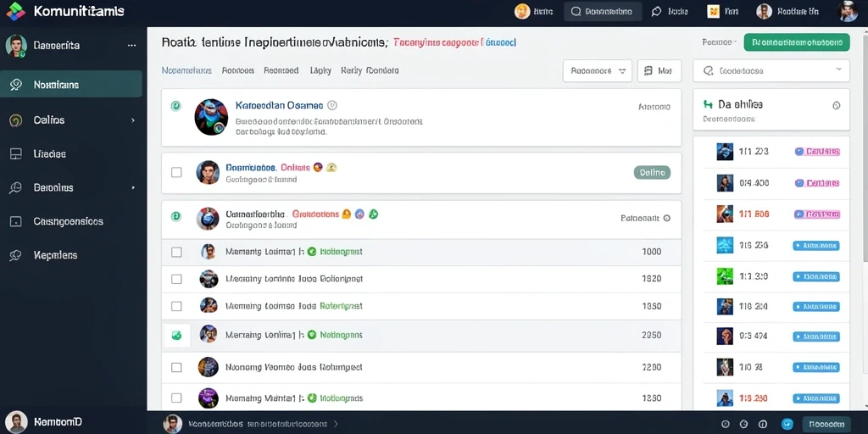
Task: Switch to the Reonaed tab
Action: 281,70
